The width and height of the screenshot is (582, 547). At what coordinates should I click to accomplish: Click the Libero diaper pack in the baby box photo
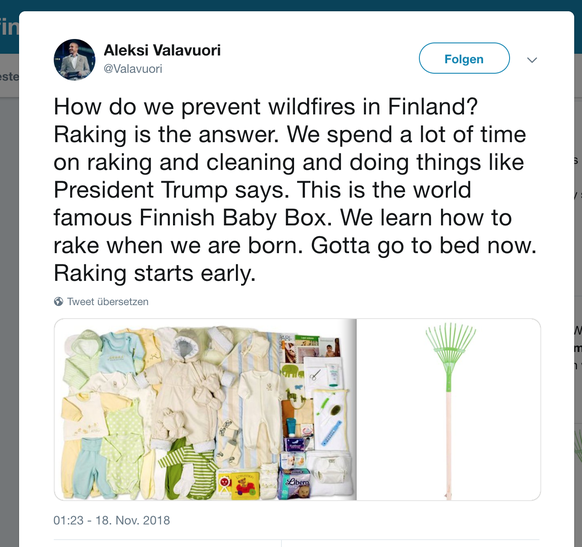pos(294,484)
